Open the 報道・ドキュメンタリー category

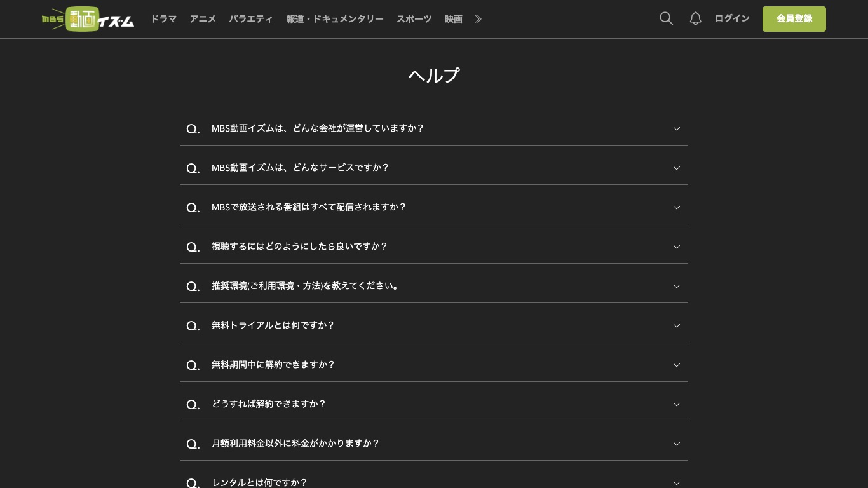[x=335, y=19]
